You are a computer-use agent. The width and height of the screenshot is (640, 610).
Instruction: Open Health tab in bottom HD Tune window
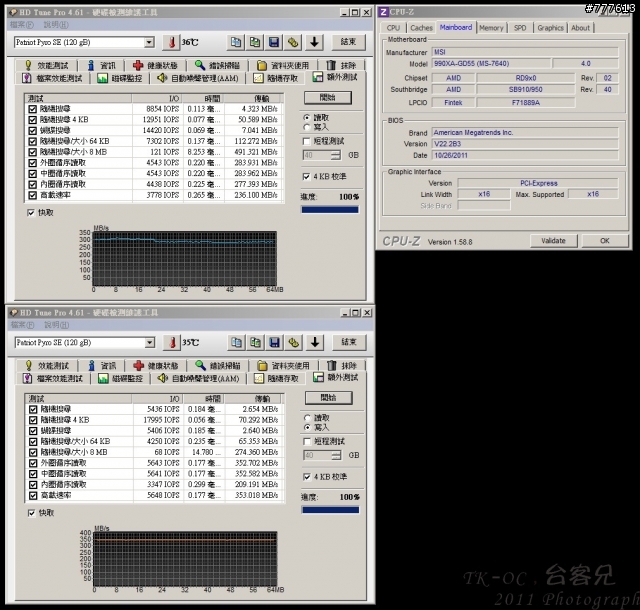pos(156,365)
